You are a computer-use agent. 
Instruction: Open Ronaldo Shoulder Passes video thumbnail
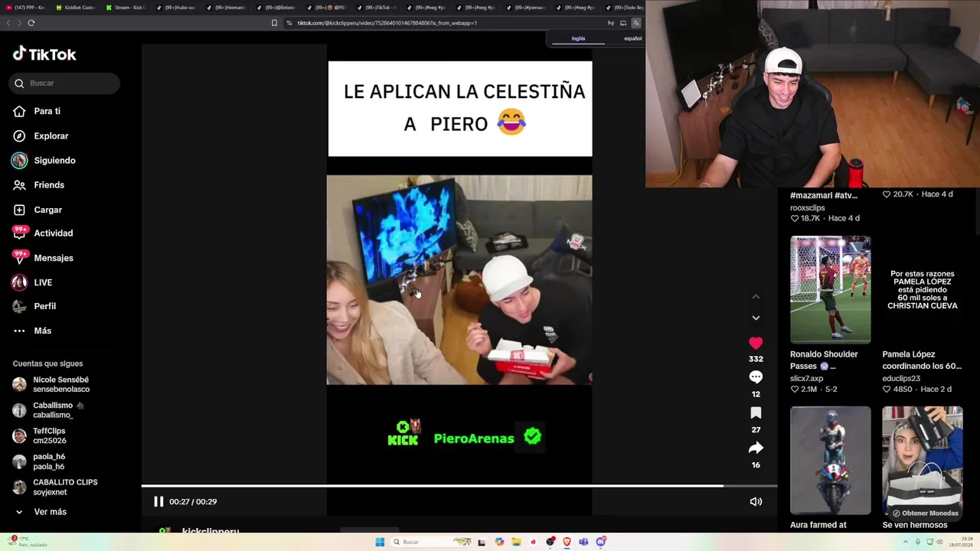[x=830, y=289]
